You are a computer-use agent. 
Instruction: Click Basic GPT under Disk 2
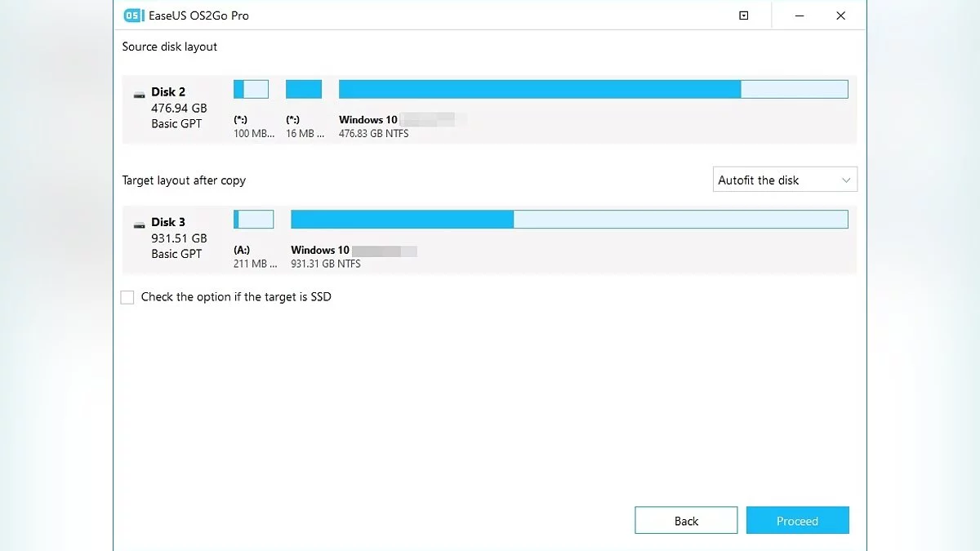(176, 124)
